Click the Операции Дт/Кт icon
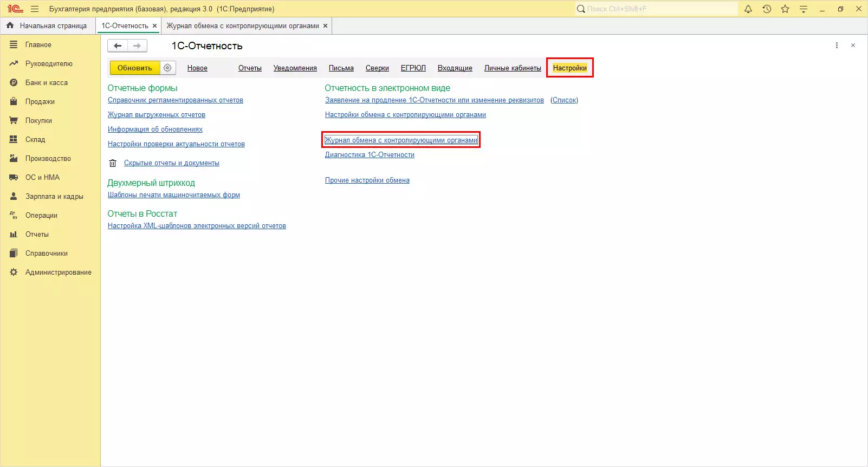The height and width of the screenshot is (467, 868). point(14,215)
